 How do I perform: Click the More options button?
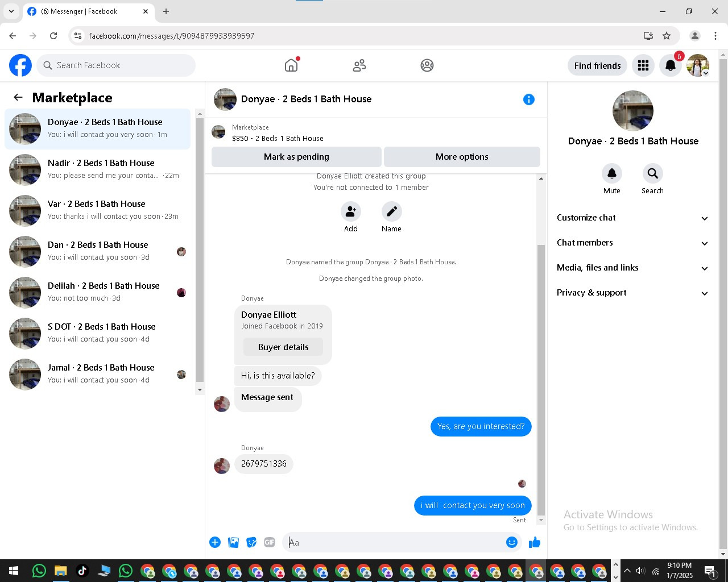tap(462, 157)
